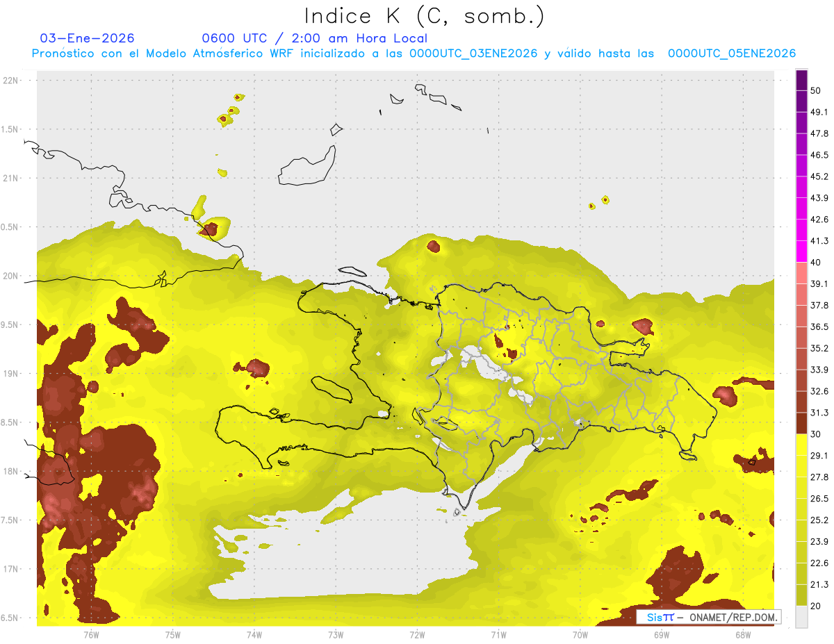Click the "43.9" color scale value

[820, 198]
